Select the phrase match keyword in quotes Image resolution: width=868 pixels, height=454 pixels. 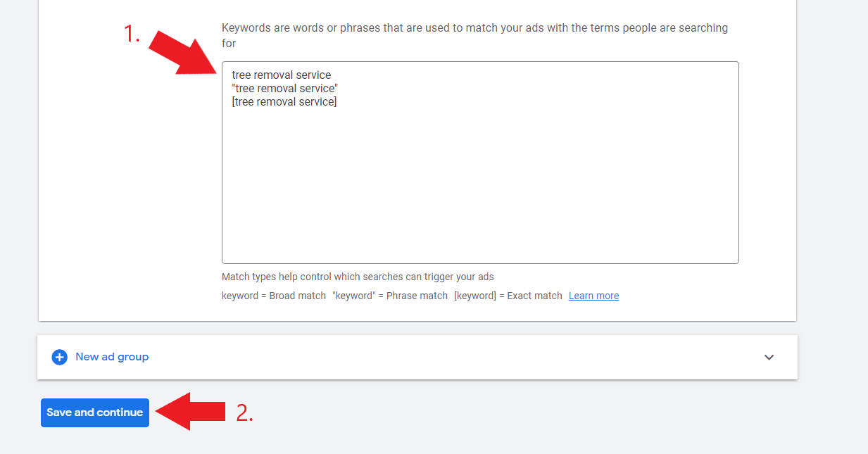pyautogui.click(x=284, y=88)
